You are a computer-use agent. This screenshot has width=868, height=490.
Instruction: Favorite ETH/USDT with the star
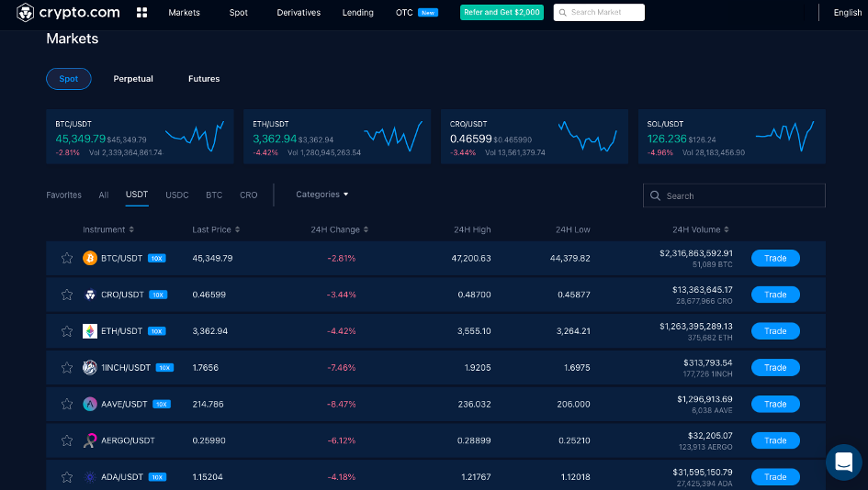pyautogui.click(x=67, y=331)
